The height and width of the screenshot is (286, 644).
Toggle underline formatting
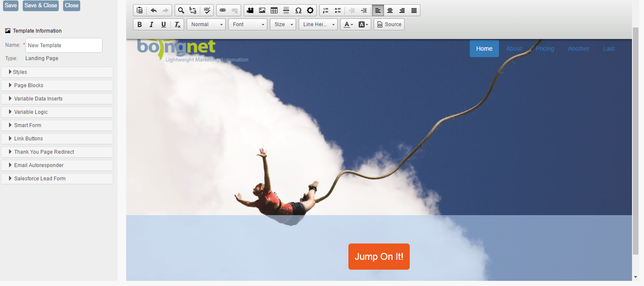point(163,24)
